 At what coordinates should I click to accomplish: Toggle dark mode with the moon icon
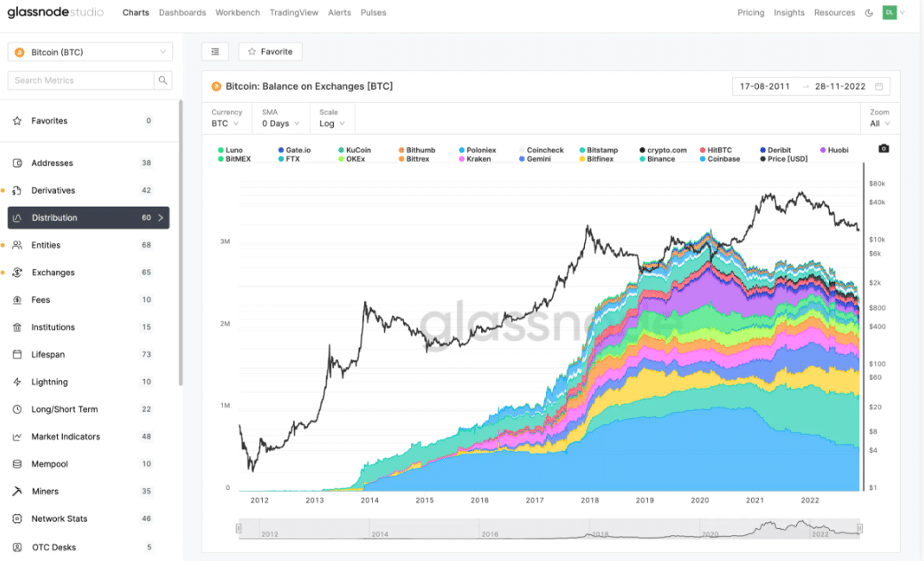(x=869, y=12)
